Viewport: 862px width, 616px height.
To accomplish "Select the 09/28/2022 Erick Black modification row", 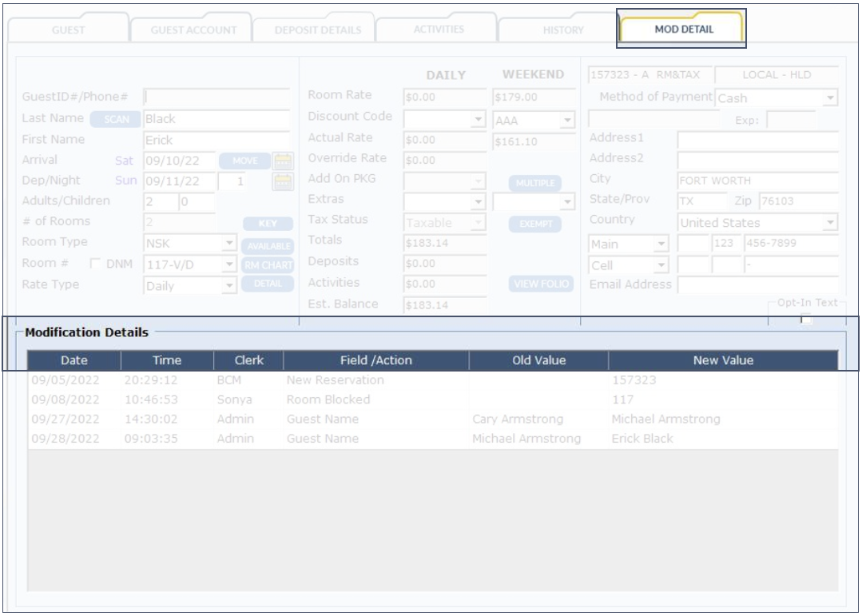I will [431, 439].
